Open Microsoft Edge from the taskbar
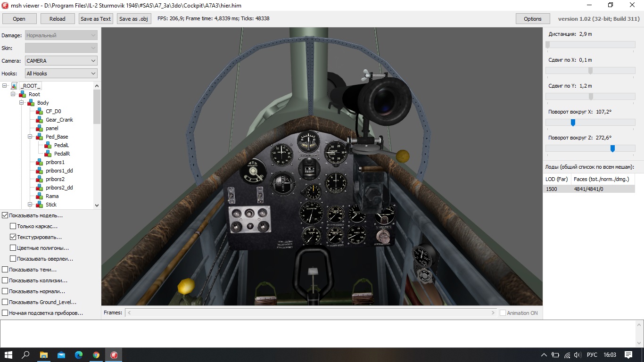 (78, 355)
